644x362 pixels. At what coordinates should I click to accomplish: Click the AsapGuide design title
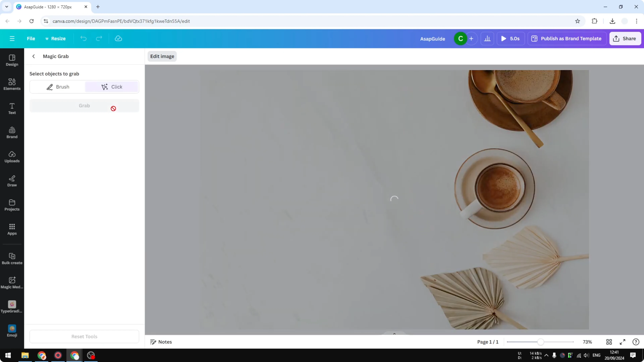pos(432,39)
